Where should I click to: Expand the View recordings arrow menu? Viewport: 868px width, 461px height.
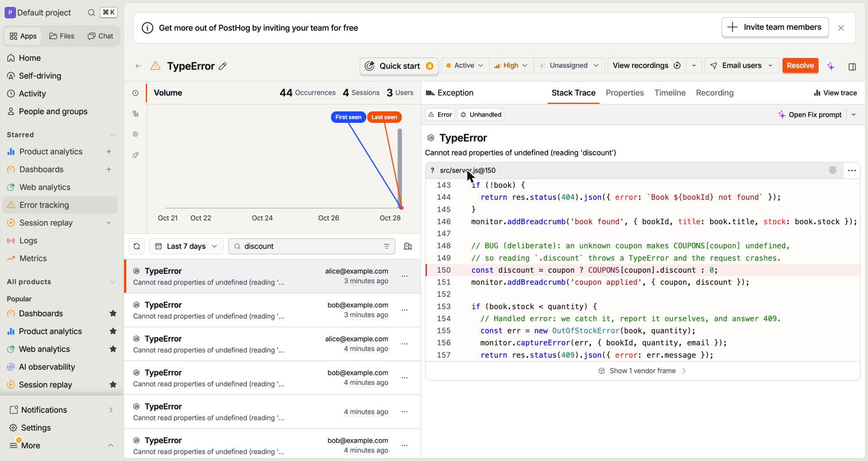[x=693, y=65]
